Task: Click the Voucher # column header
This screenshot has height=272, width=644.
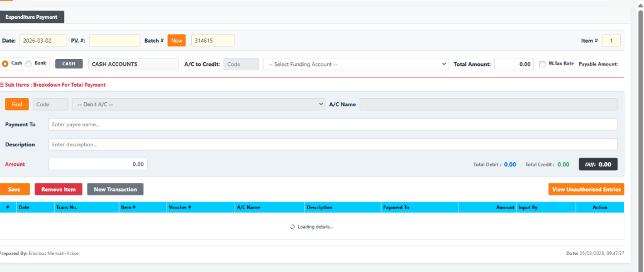Action: (180, 207)
